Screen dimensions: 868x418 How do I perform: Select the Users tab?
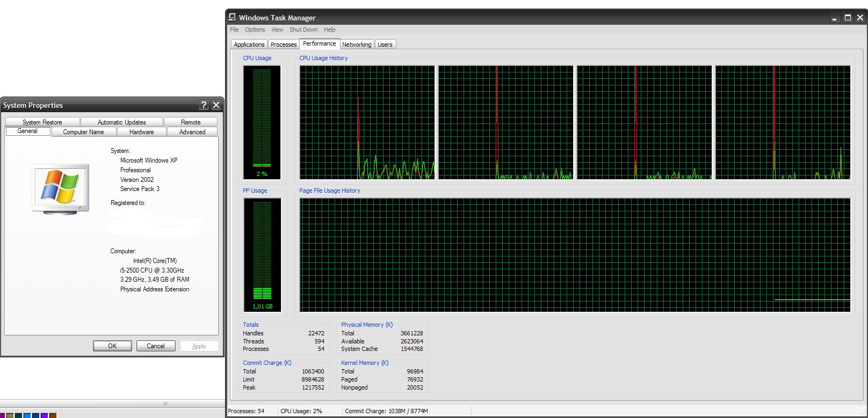385,45
